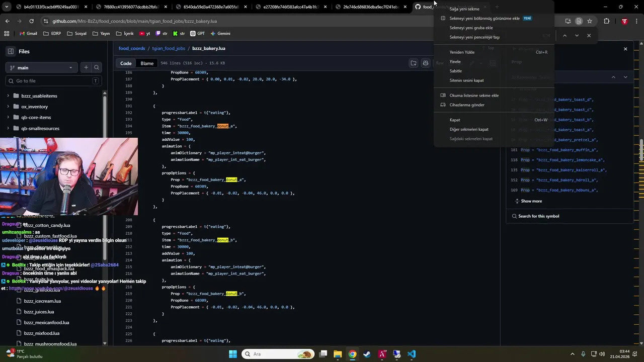Open the weather widget showing 11°C

24,354
